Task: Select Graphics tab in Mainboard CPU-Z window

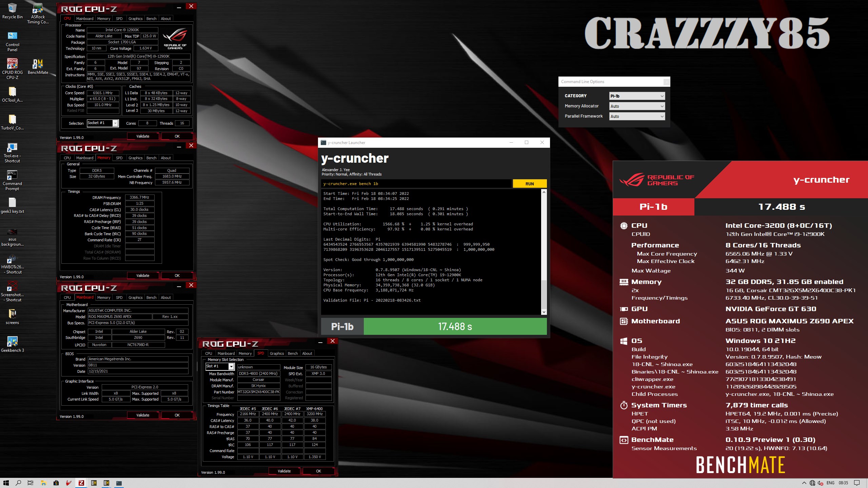Action: (135, 298)
